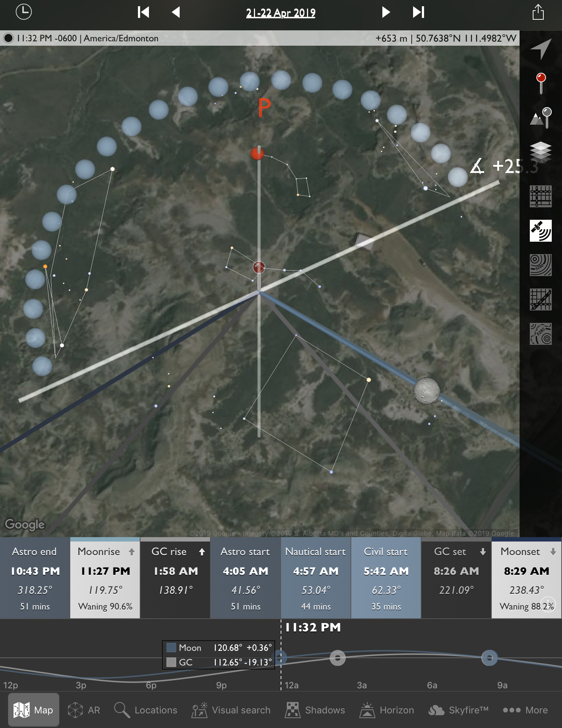Tap the Astro start 4:05 AM event
The height and width of the screenshot is (728, 562).
246,578
